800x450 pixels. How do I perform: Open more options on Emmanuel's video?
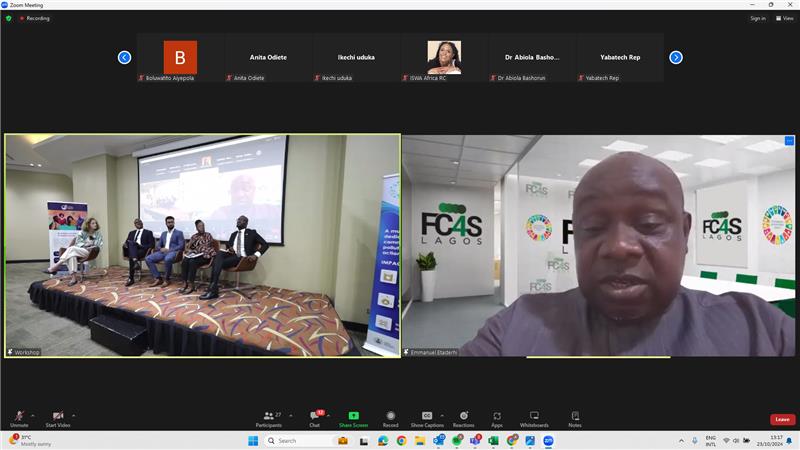click(x=789, y=141)
